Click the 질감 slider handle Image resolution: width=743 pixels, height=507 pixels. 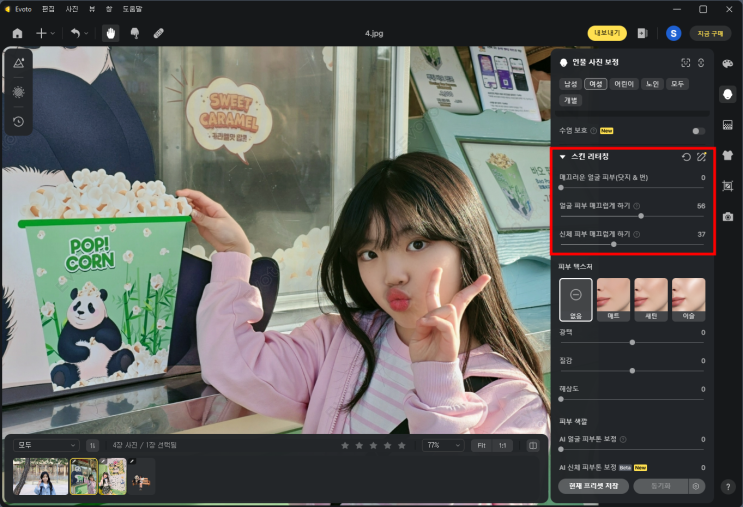(632, 371)
